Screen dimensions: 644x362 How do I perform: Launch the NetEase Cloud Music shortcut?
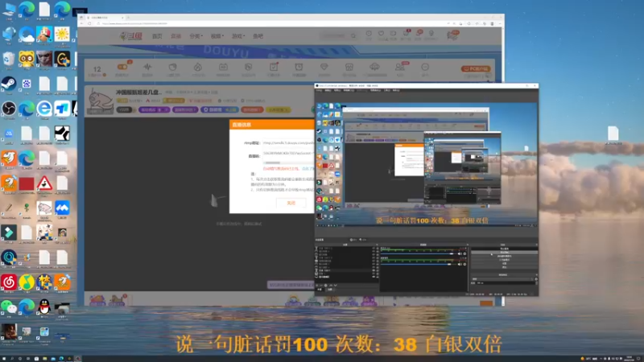coord(9,282)
